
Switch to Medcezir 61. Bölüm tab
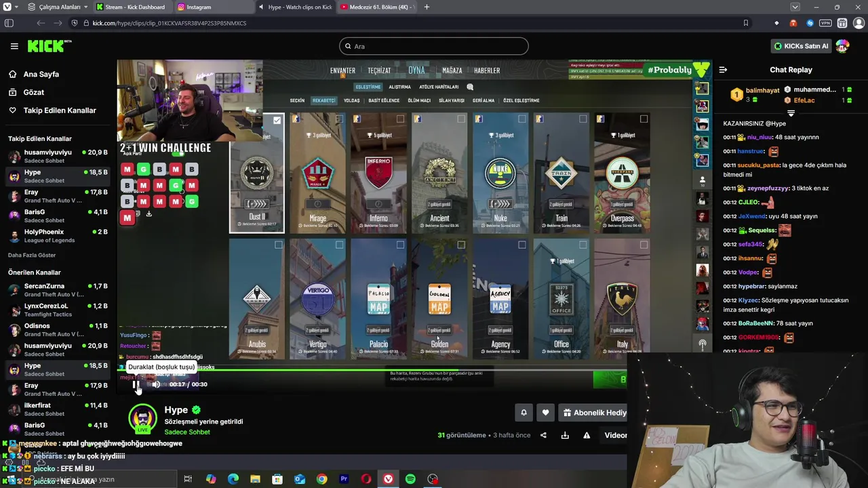click(376, 7)
